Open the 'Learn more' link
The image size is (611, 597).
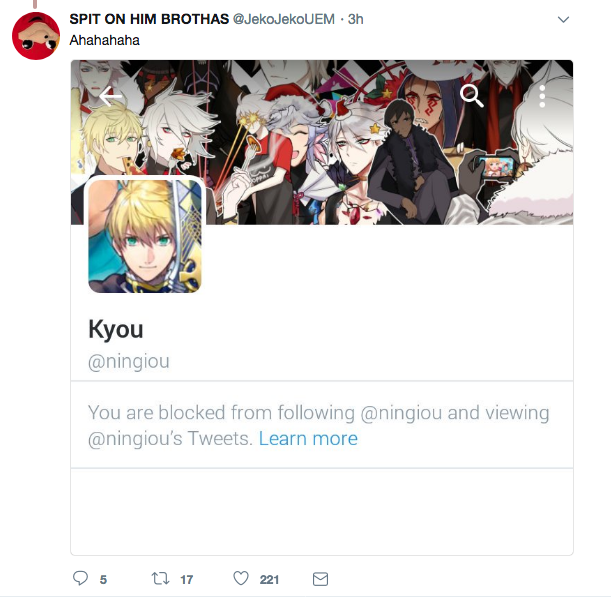308,438
